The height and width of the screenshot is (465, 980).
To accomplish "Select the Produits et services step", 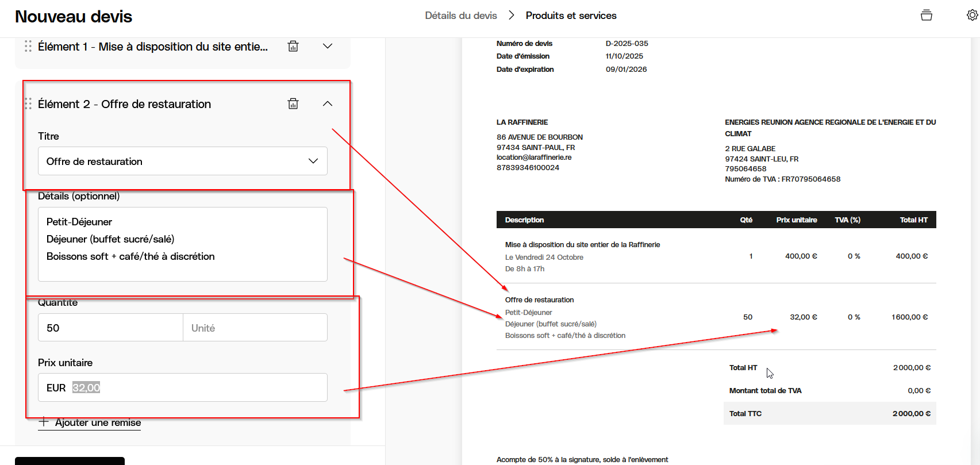I will coord(571,16).
